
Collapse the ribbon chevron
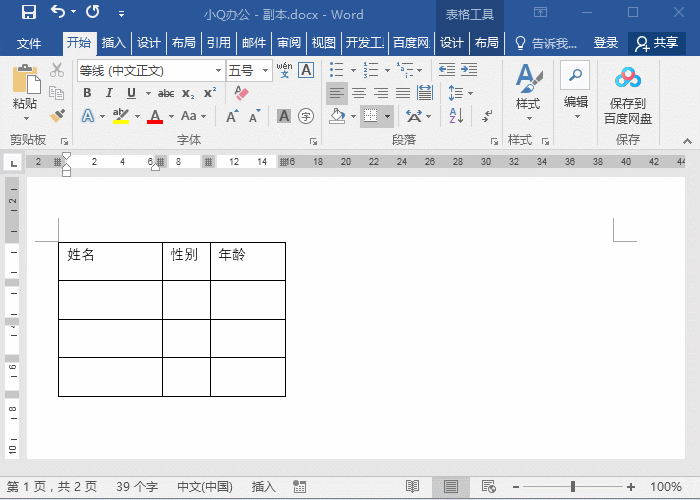(688, 141)
